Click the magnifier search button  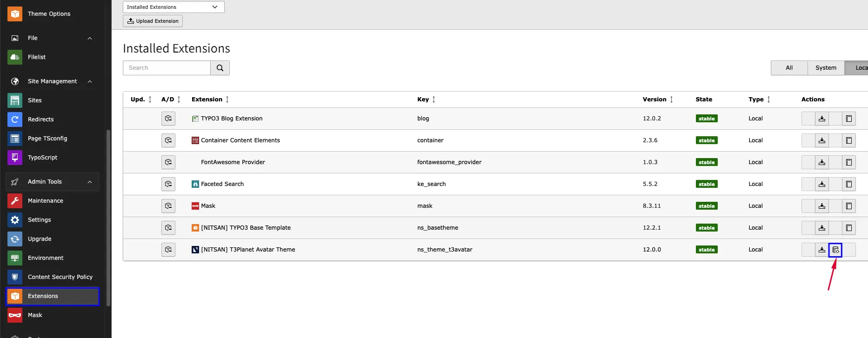point(220,68)
